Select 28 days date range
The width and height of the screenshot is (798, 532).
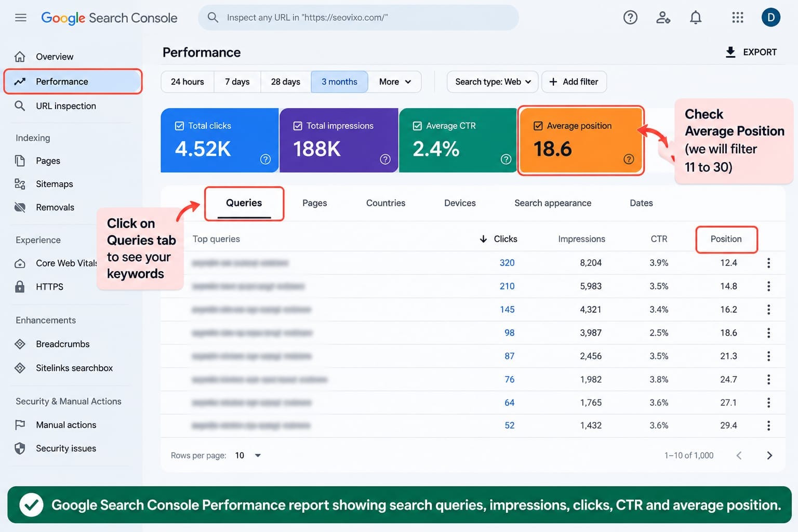[x=286, y=82]
